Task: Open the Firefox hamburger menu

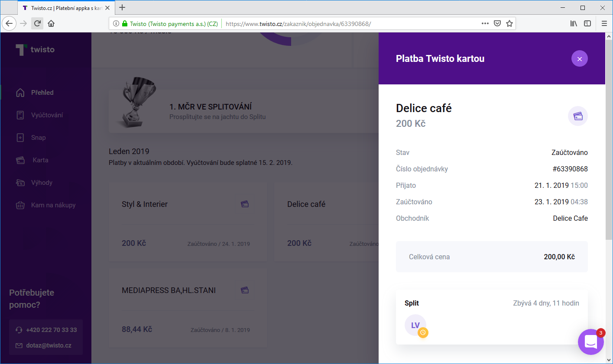Action: click(604, 23)
